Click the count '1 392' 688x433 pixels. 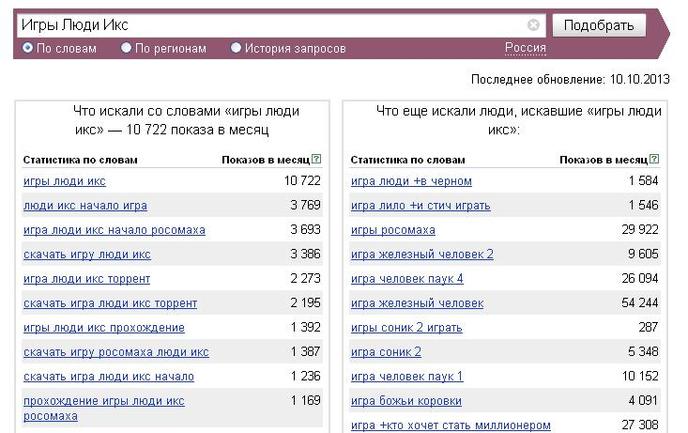305,327
